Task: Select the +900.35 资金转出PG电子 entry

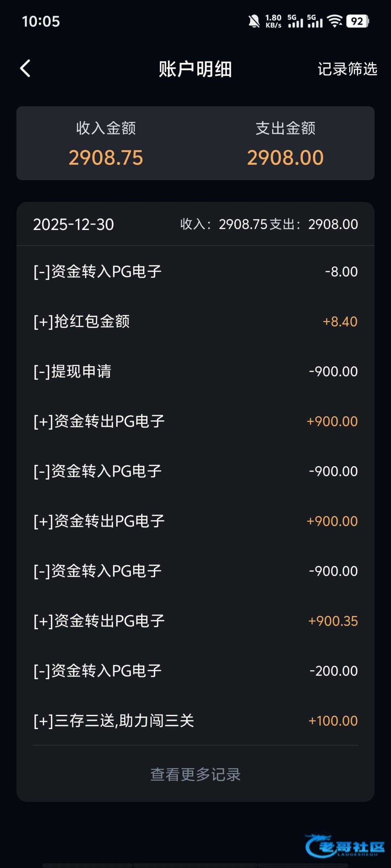Action: tap(195, 621)
